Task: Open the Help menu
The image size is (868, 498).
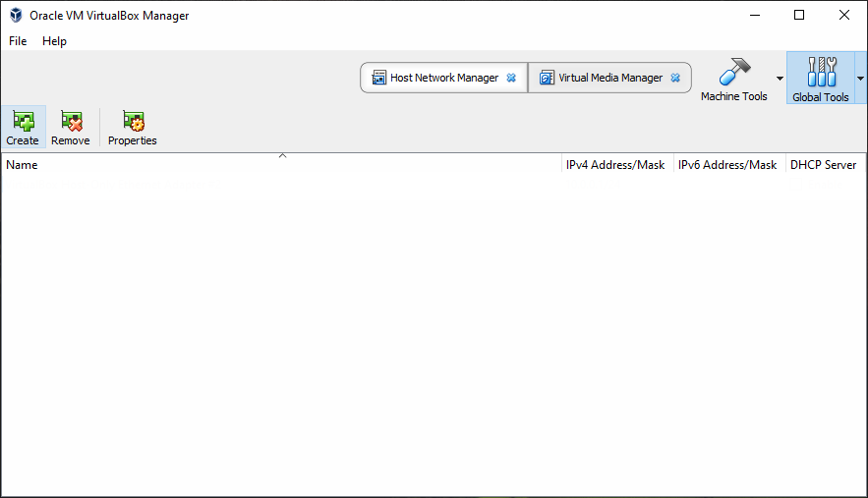Action: point(54,41)
